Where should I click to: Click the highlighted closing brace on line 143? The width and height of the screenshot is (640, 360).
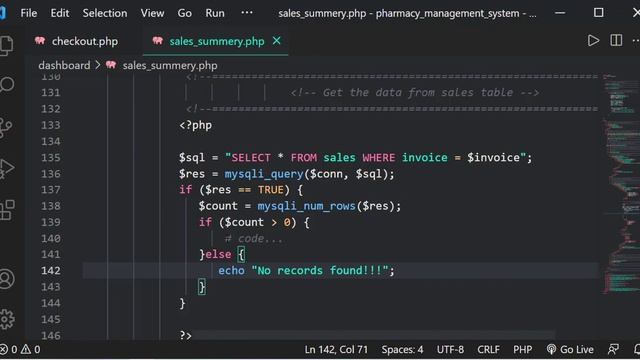(x=202, y=287)
